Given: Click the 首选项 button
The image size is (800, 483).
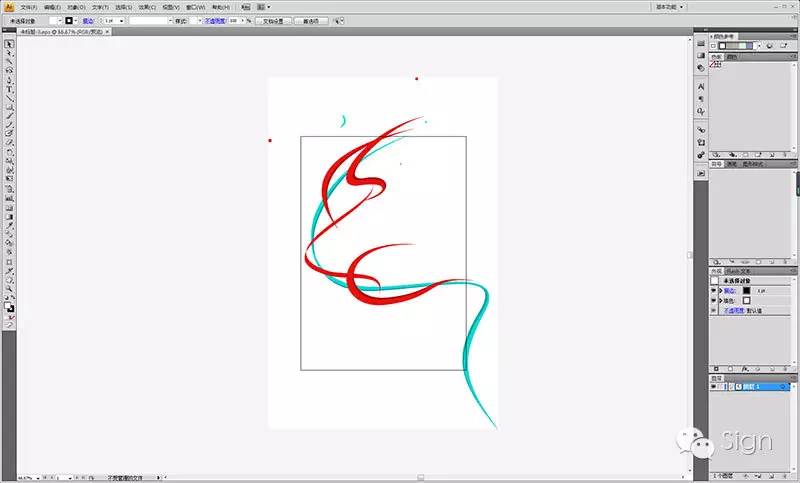Looking at the screenshot, I should coord(315,20).
